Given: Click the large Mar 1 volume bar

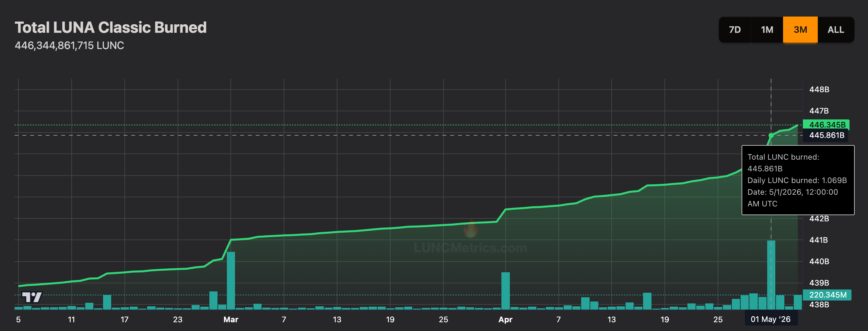Looking at the screenshot, I should click(231, 280).
